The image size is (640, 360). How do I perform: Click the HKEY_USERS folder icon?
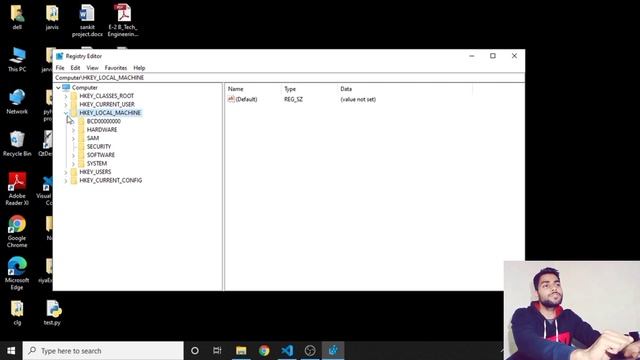pyautogui.click(x=74, y=172)
